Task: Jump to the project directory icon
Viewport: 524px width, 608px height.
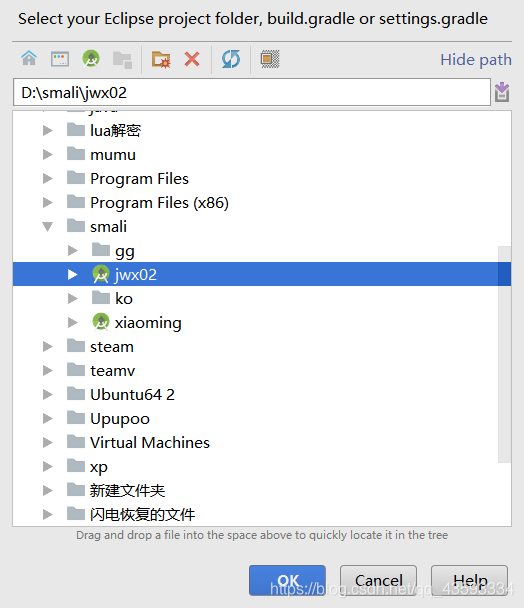Action: (91, 59)
